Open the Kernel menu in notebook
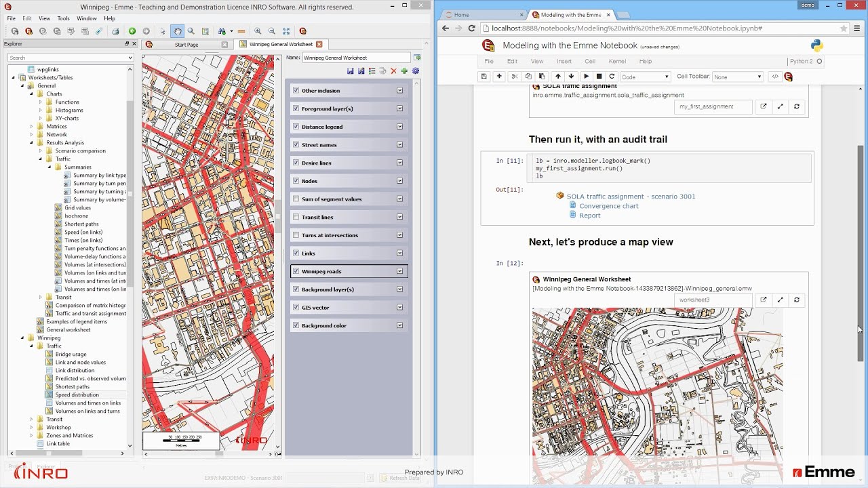 tap(617, 61)
